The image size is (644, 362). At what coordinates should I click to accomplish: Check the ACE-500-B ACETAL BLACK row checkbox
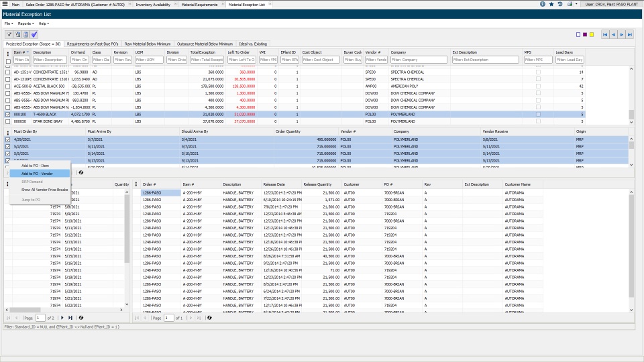click(x=8, y=86)
